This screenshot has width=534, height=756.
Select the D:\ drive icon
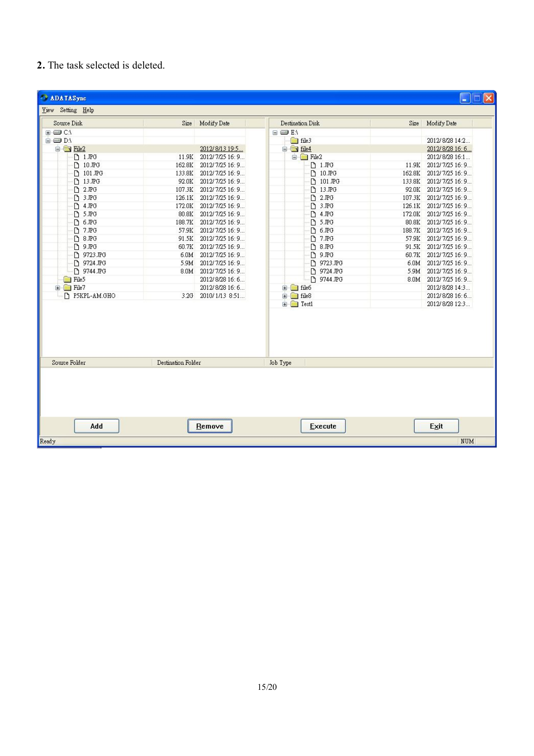[58, 140]
